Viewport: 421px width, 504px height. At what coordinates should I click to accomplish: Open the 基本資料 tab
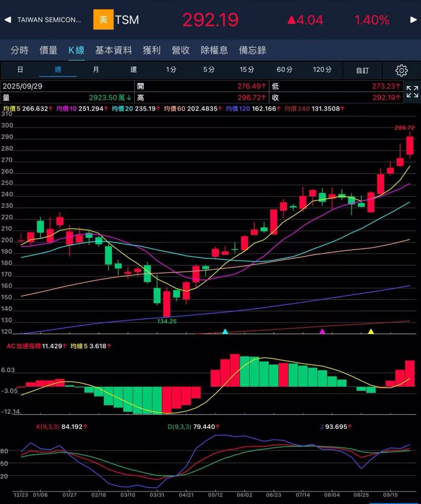[113, 50]
